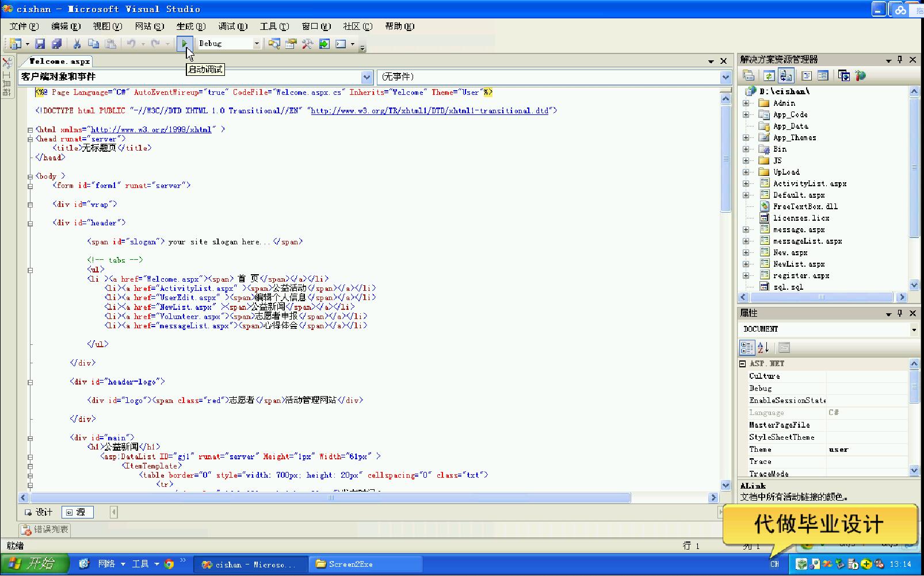
Task: Open the 工具(T) menu
Action: [x=274, y=26]
